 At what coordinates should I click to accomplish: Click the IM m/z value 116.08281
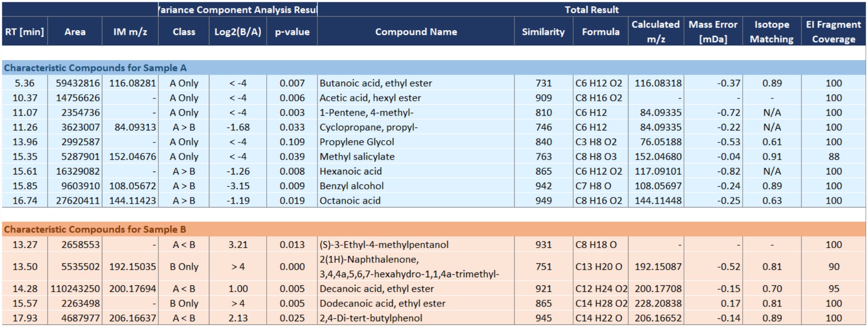132,83
